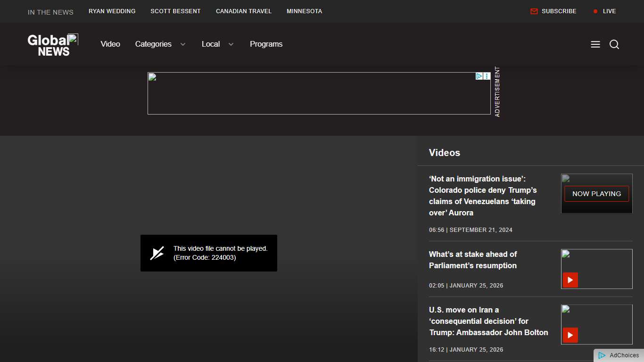Click the advertisement banner

pos(311,93)
